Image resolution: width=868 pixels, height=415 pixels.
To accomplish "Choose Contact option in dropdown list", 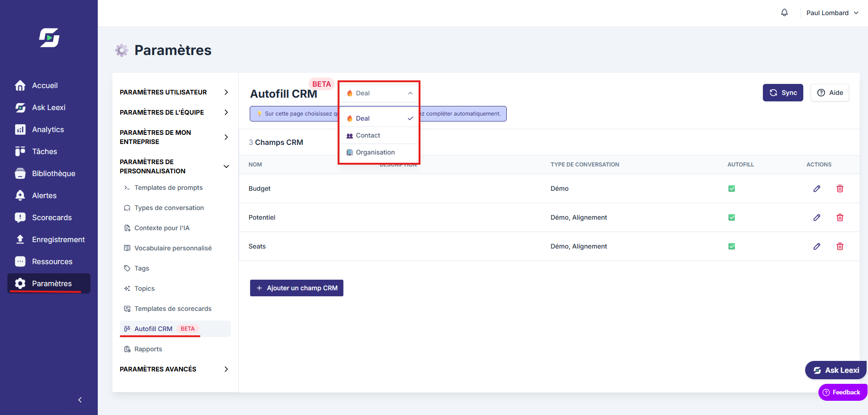I will tap(379, 135).
